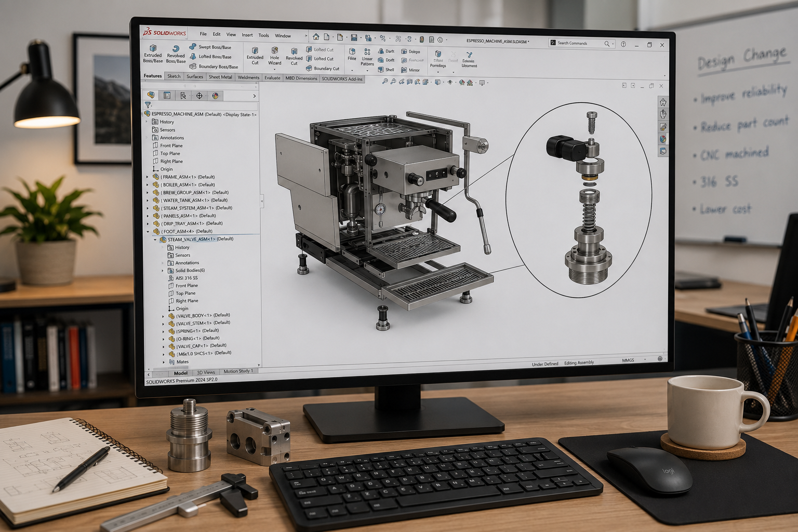Switch to the Sketch tab
Image resolution: width=798 pixels, height=532 pixels.
point(174,76)
